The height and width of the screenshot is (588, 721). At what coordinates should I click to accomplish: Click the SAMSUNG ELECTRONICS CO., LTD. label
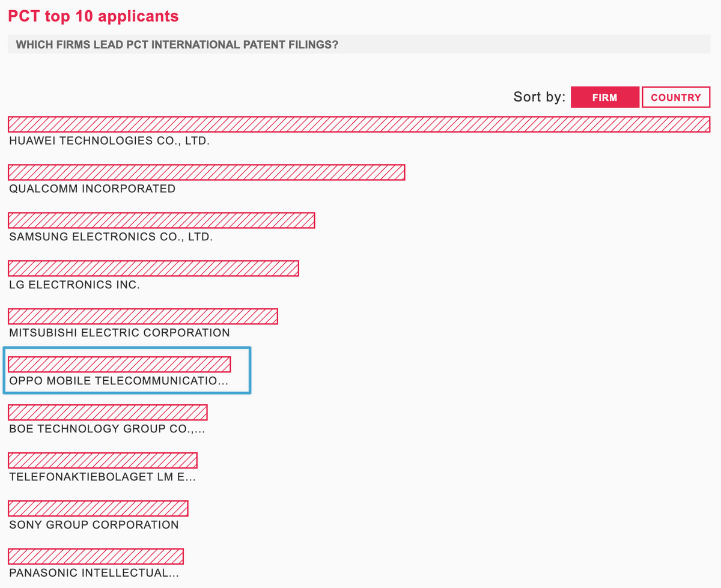(111, 237)
